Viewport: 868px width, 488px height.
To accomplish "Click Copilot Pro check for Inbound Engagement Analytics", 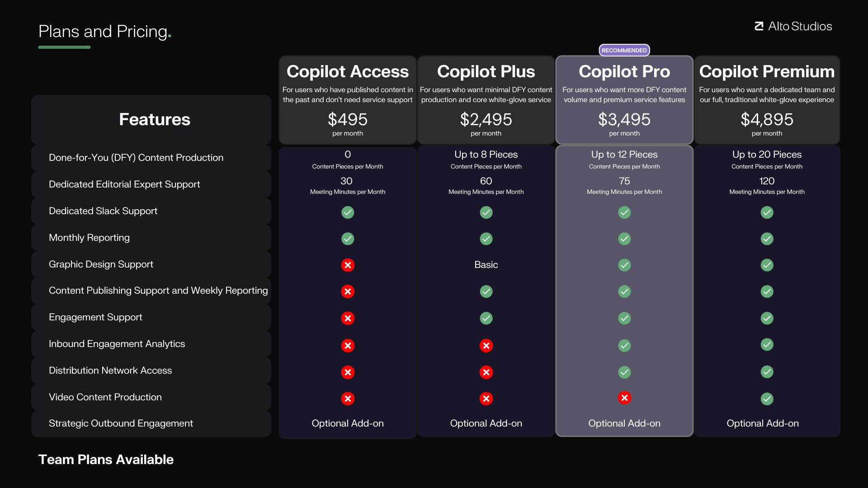I will (624, 346).
